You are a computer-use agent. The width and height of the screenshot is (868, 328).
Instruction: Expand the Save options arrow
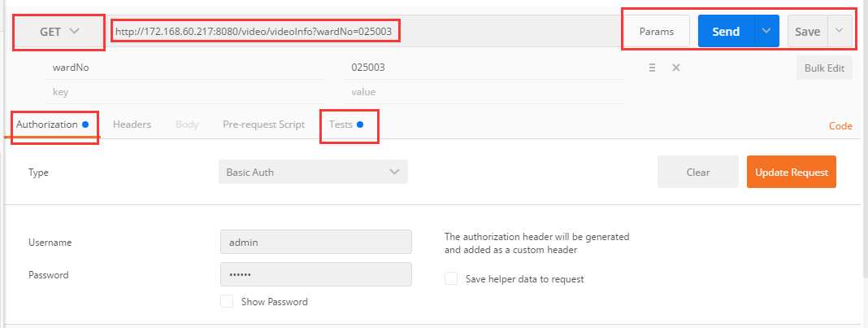840,32
